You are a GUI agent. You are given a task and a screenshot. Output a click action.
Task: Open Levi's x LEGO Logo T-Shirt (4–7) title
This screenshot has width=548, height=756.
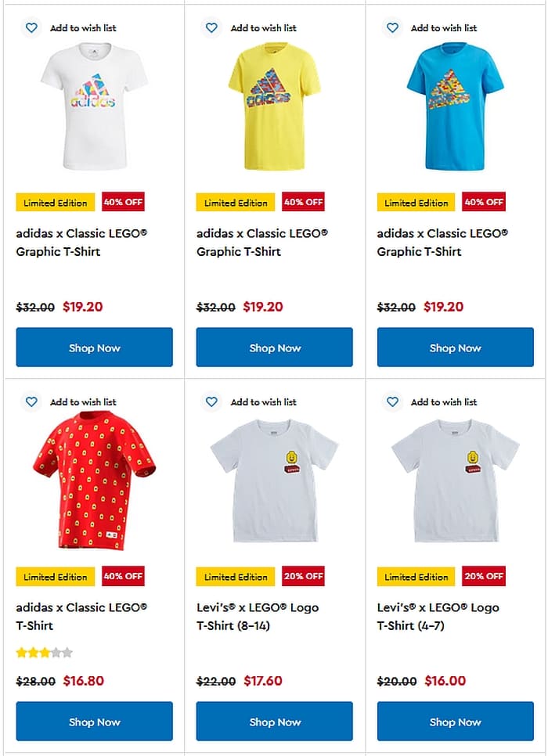point(438,617)
